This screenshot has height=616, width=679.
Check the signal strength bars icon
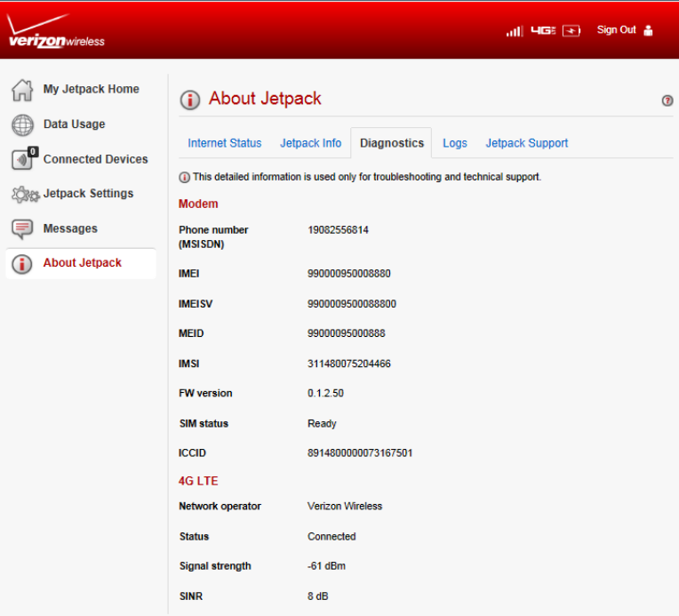tap(515, 31)
